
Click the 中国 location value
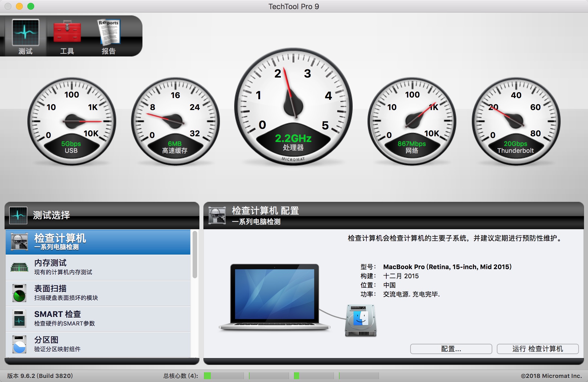pyautogui.click(x=389, y=285)
